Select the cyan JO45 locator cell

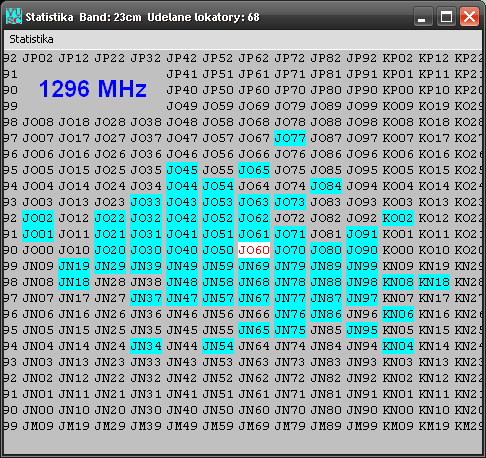click(182, 170)
